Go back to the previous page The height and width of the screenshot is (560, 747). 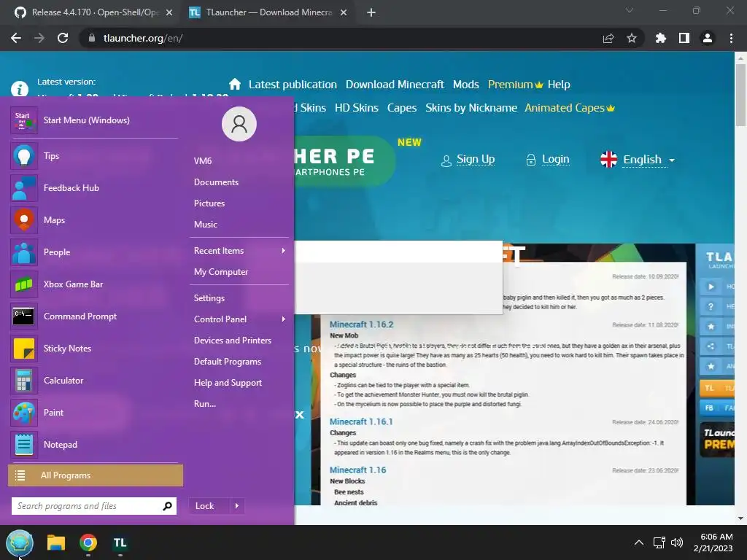pos(16,38)
